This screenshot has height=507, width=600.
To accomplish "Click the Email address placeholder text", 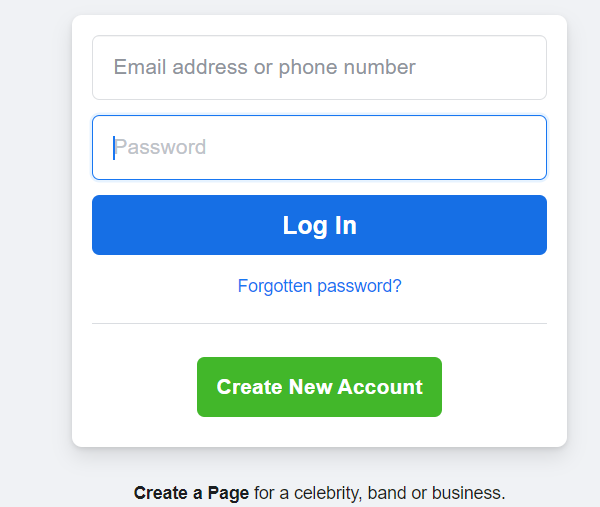I will tap(264, 68).
